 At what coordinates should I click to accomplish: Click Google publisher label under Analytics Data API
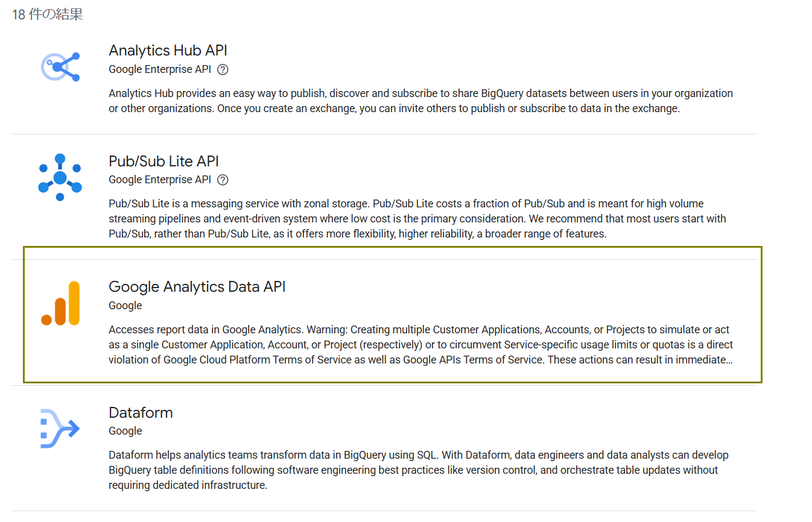[125, 306]
